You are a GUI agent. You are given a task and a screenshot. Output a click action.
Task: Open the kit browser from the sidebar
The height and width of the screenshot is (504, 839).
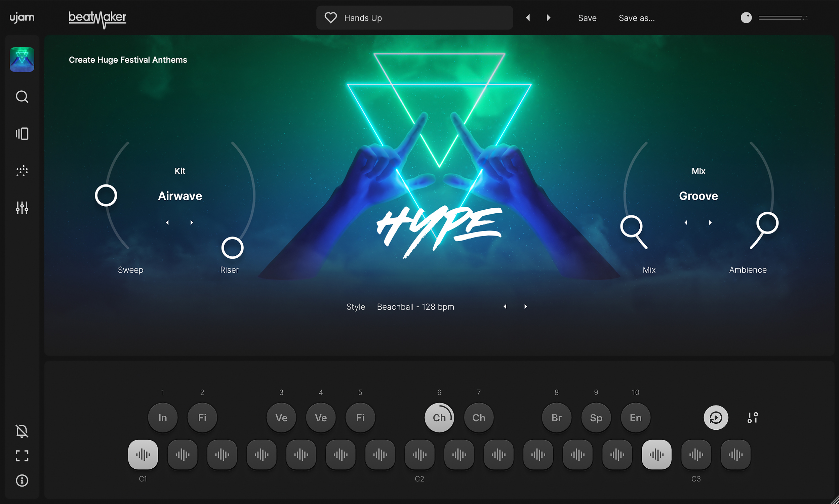(x=22, y=133)
